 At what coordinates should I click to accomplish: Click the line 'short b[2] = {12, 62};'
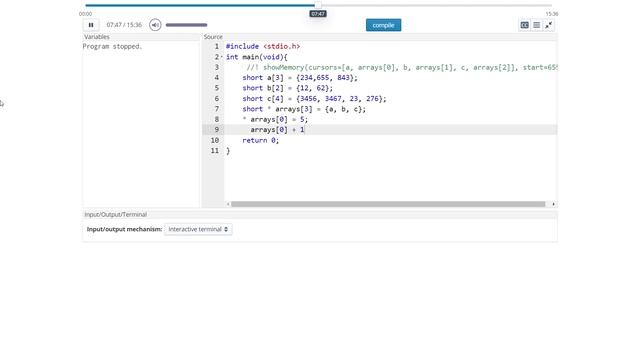(x=288, y=88)
